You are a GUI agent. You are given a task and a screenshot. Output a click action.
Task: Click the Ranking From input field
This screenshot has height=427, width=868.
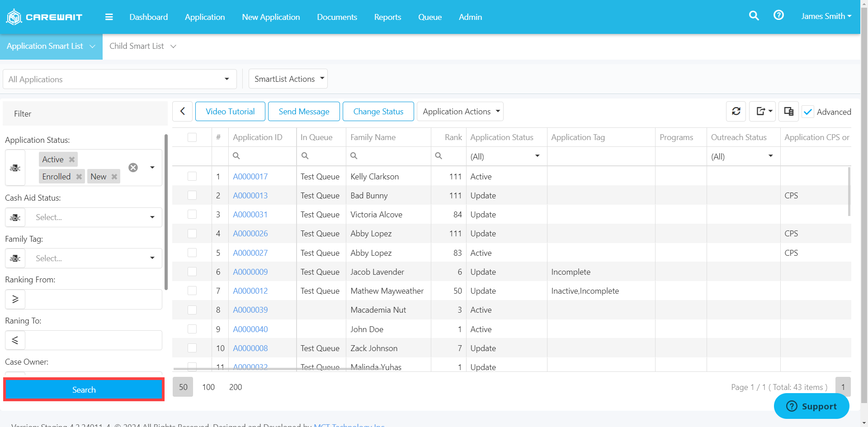pyautogui.click(x=94, y=299)
